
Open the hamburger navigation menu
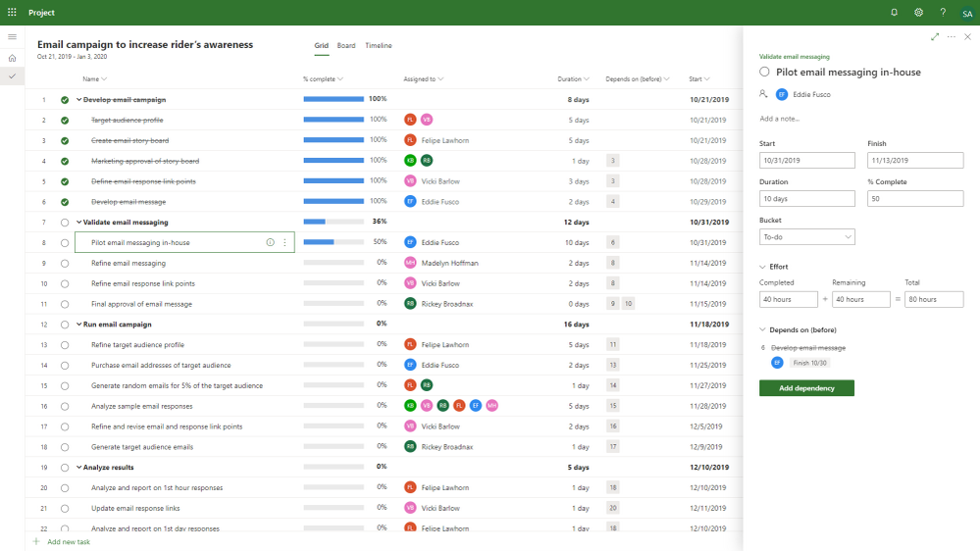pos(12,37)
